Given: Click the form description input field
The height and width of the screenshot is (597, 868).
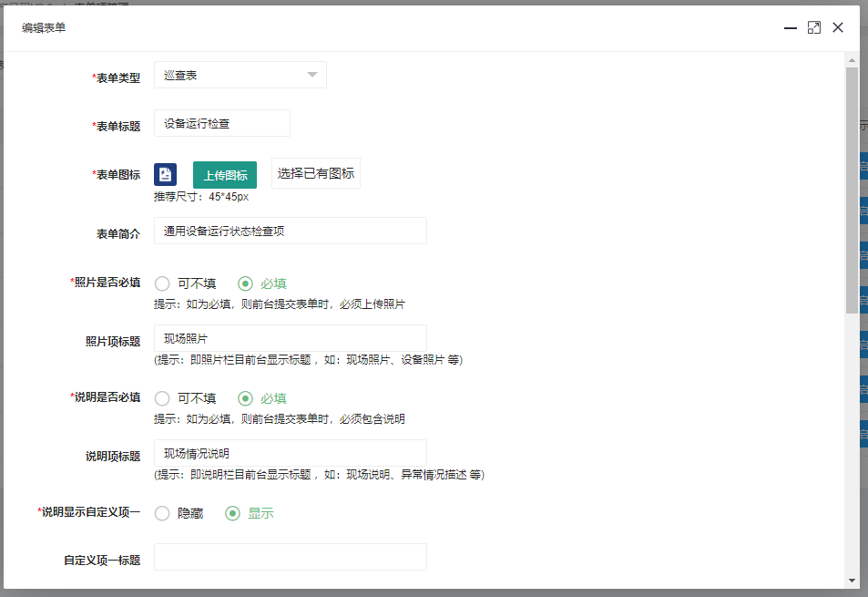Looking at the screenshot, I should coord(290,231).
